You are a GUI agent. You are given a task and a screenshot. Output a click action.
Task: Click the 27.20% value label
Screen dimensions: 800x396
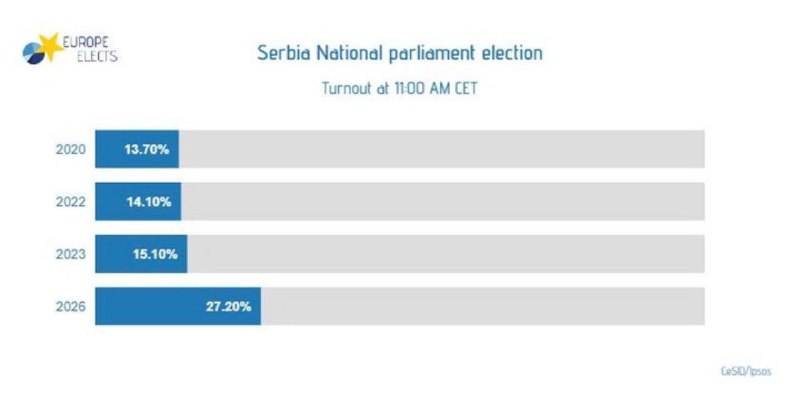(x=229, y=307)
